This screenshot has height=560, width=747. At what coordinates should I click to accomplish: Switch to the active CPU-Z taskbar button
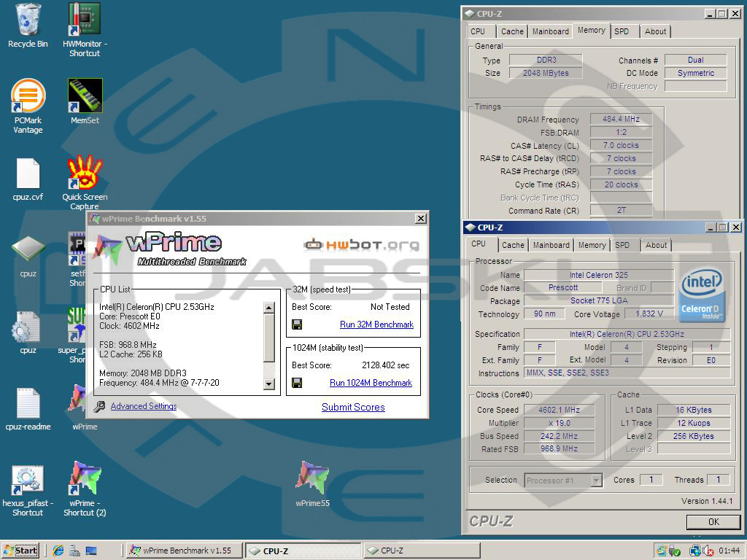pyautogui.click(x=304, y=551)
